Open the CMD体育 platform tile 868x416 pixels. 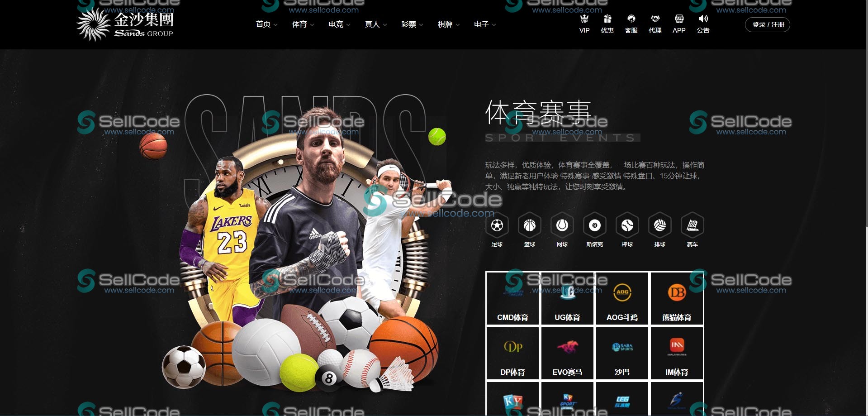(x=512, y=299)
